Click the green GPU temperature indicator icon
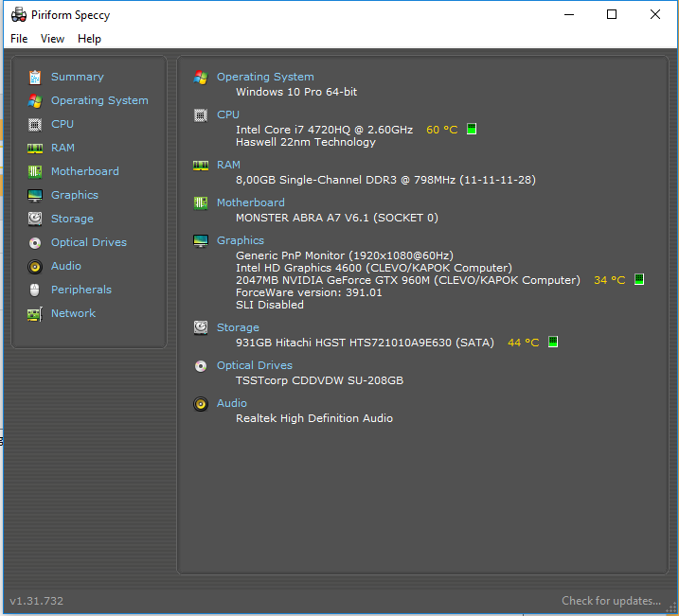Screen dimensions: 679x616 (639, 279)
